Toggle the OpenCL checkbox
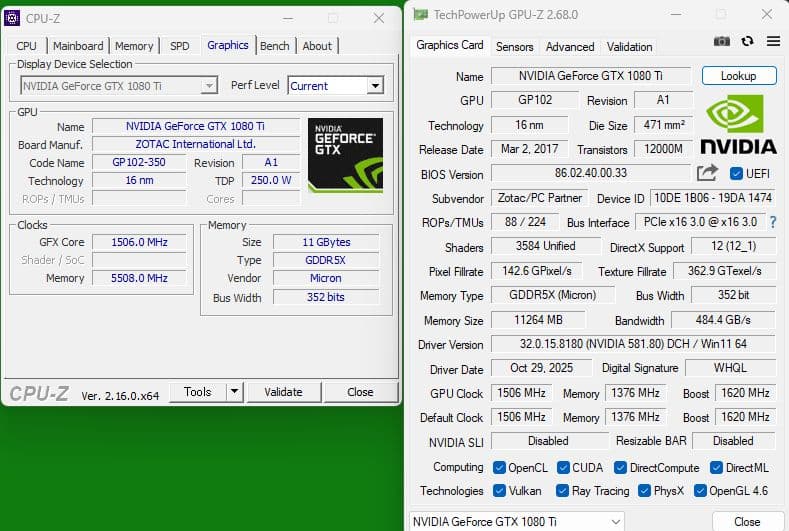The image size is (789, 531). click(x=499, y=468)
